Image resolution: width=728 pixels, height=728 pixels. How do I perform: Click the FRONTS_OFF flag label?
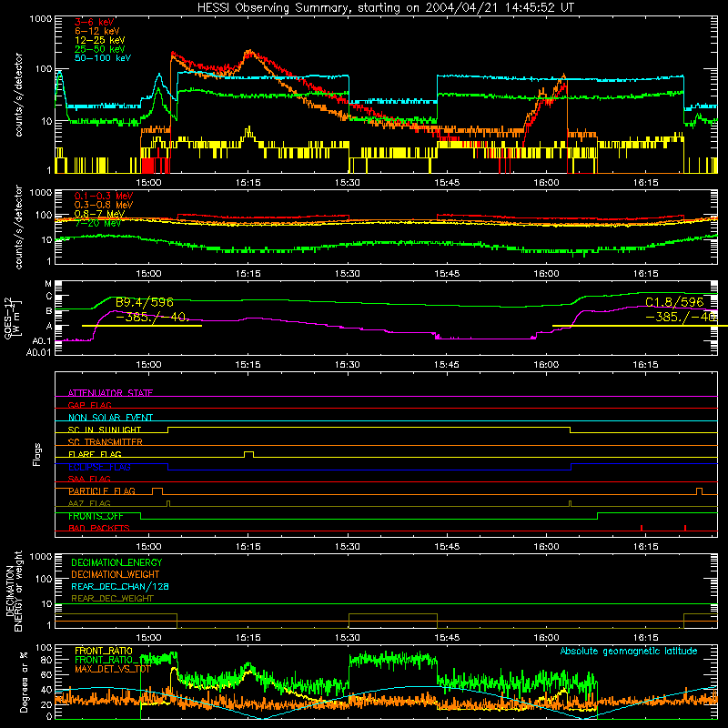click(96, 516)
